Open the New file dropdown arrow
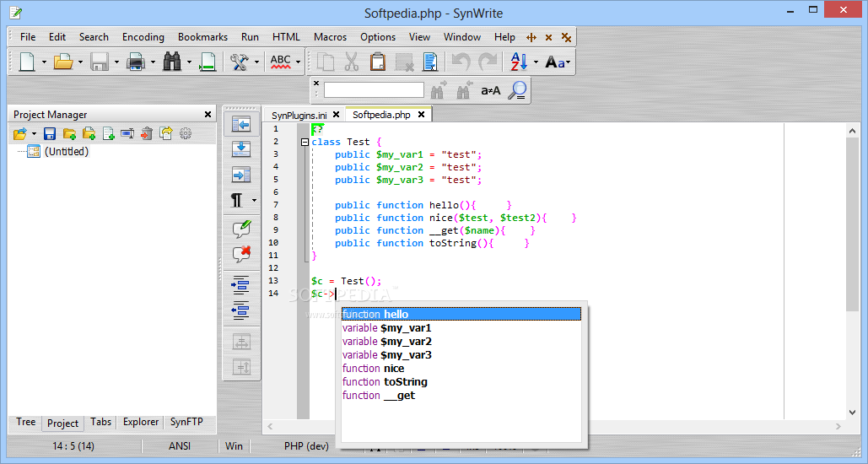 click(x=44, y=62)
